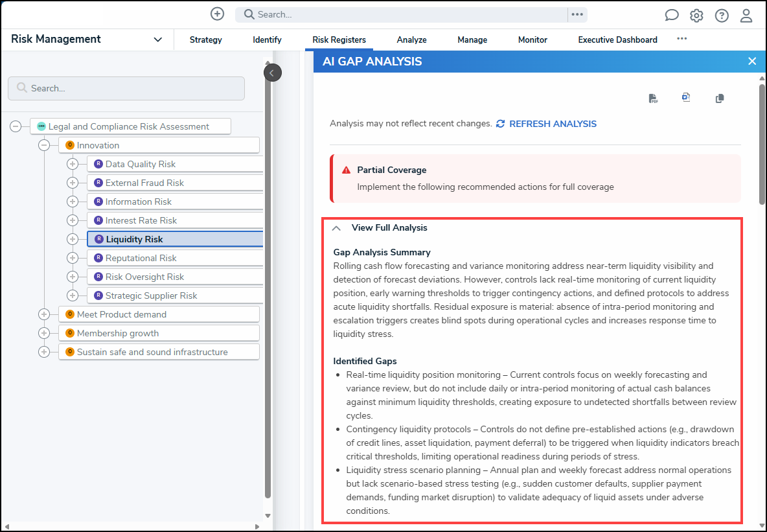Viewport: 767px width, 532px height.
Task: Expand the Data Quality Risk node
Action: coord(73,164)
